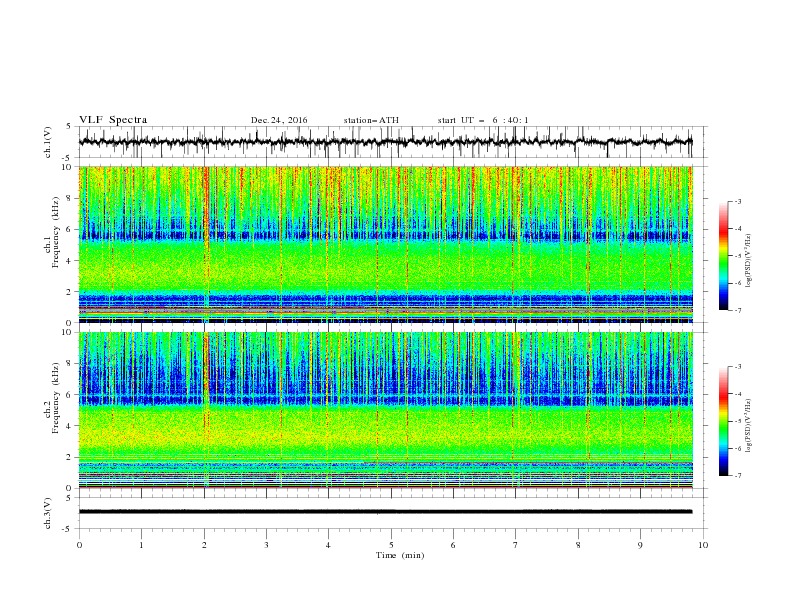Click the "station=ATH" header label

coord(371,120)
